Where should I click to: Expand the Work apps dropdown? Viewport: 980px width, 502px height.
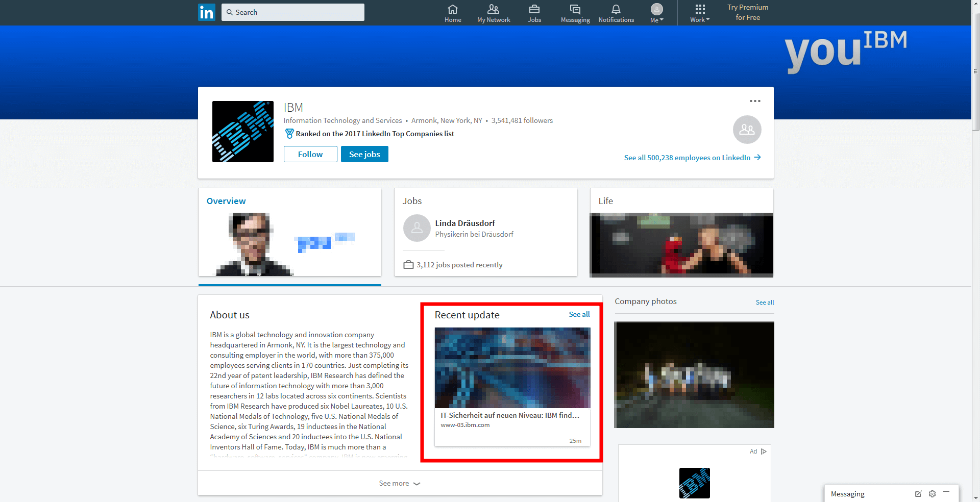700,13
